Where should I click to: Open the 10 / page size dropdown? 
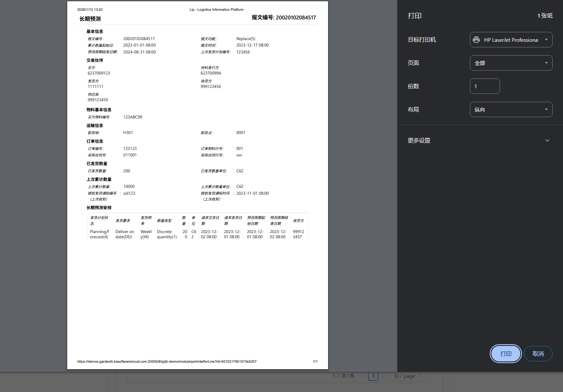(408, 376)
